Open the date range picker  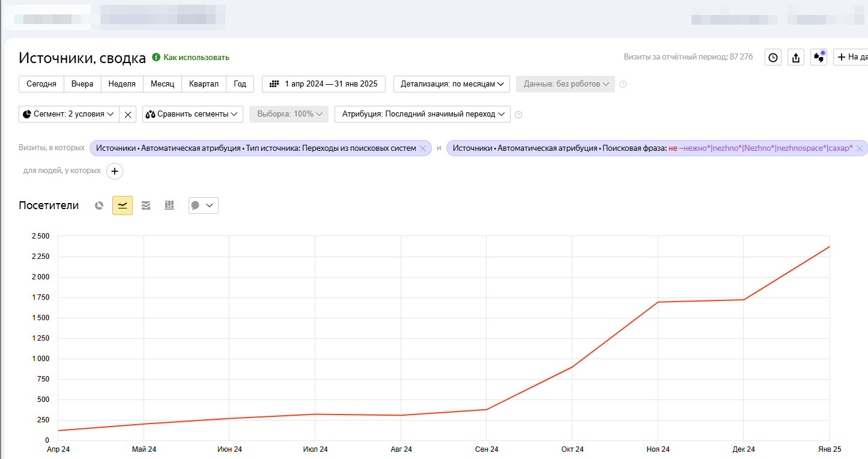click(324, 84)
